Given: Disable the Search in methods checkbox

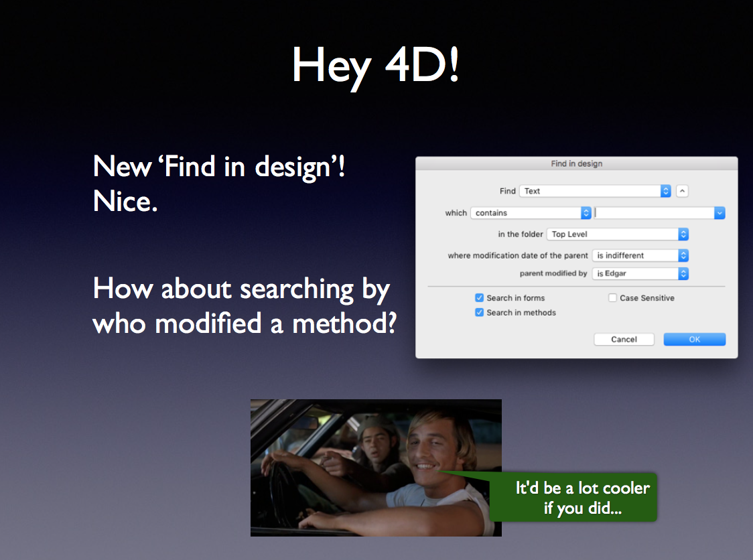Looking at the screenshot, I should (480, 313).
